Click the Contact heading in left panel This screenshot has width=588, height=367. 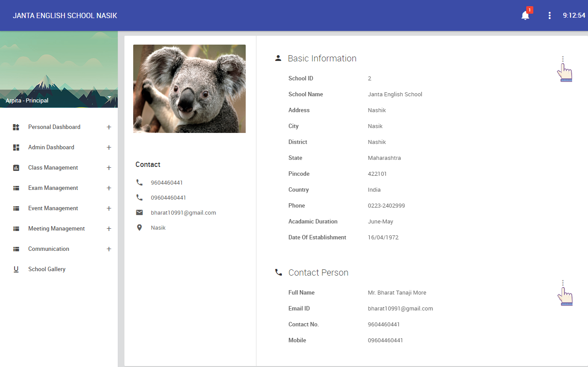point(148,164)
